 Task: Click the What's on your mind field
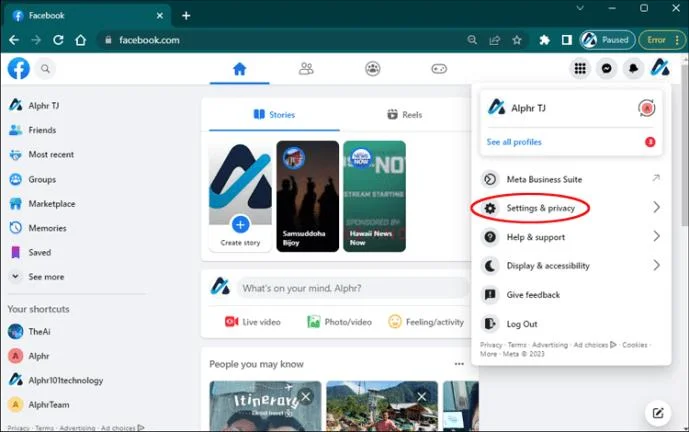[353, 288]
